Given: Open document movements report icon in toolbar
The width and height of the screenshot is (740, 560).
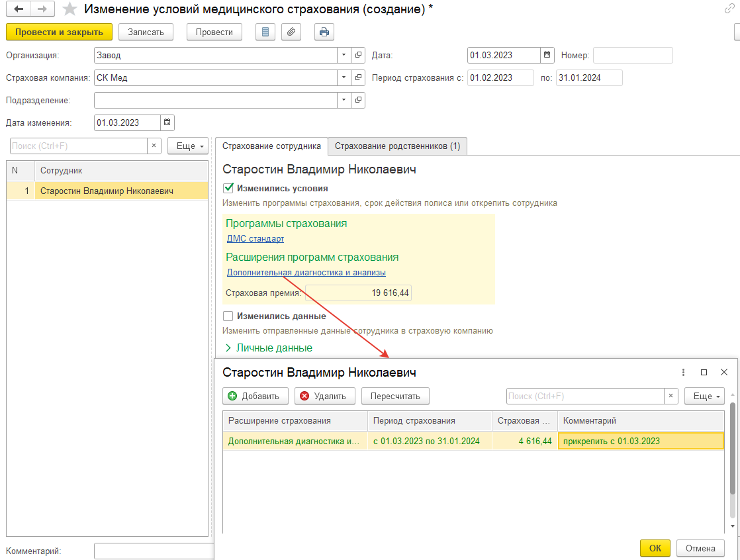Looking at the screenshot, I should (x=265, y=32).
